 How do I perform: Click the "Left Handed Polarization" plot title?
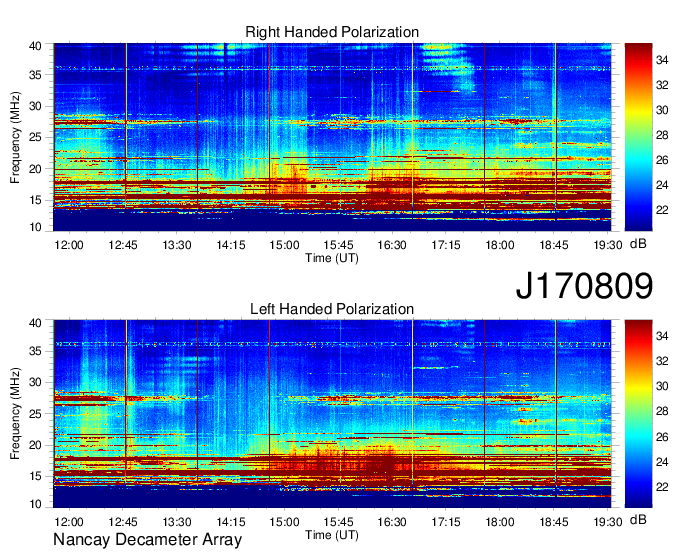(x=332, y=309)
